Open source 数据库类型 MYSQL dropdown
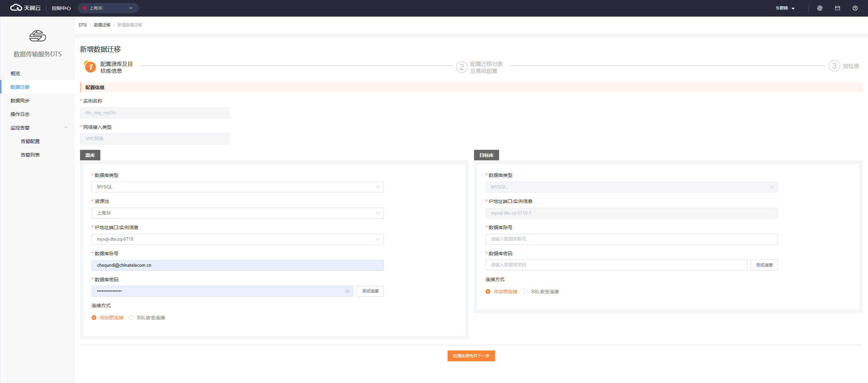 pos(237,187)
